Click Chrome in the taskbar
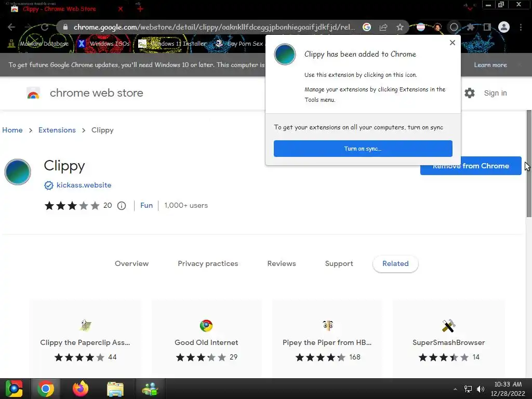This screenshot has width=532, height=399. pos(46,389)
